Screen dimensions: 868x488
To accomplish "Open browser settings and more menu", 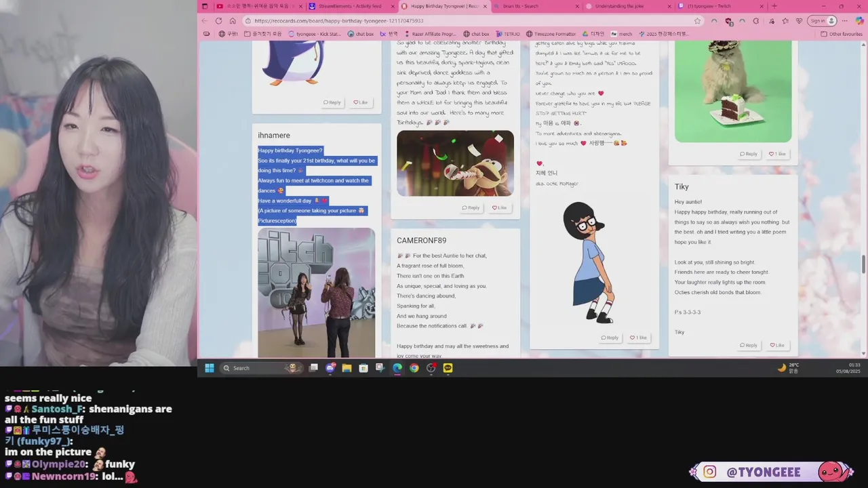I will pos(844,21).
